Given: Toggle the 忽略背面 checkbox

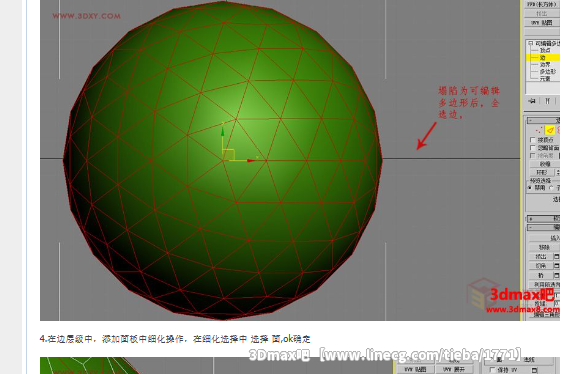Looking at the screenshot, I should coord(532,147).
